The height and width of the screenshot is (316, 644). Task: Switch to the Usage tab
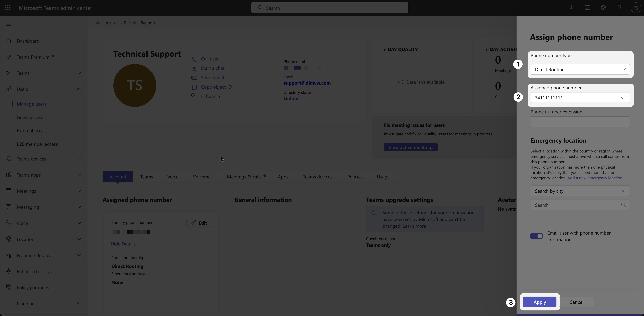click(383, 177)
